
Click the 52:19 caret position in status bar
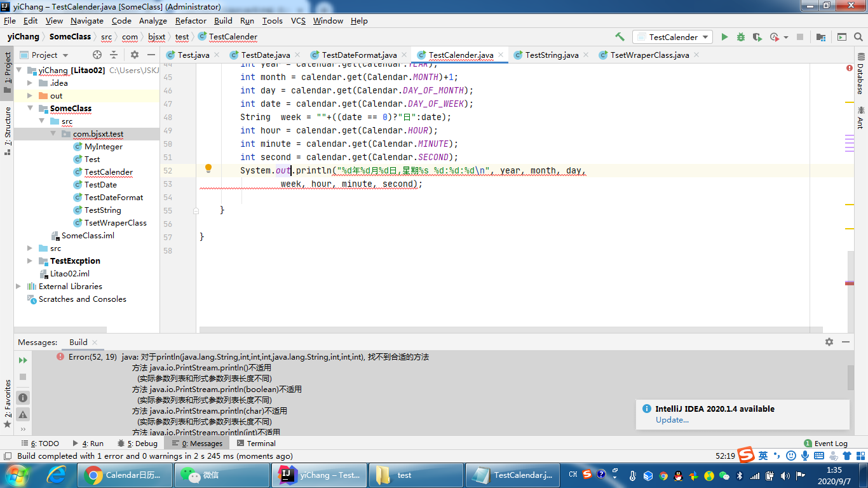[726, 456]
